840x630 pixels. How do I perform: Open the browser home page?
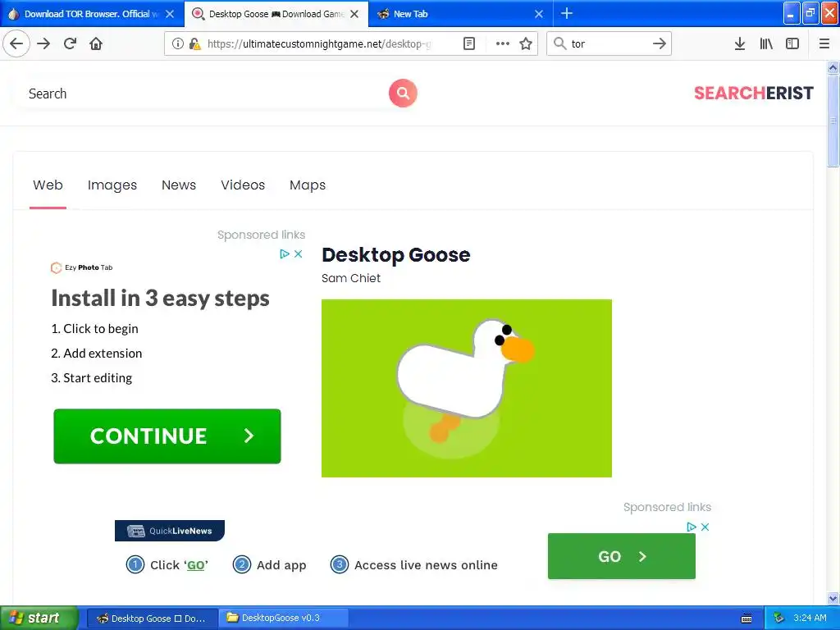tap(96, 43)
